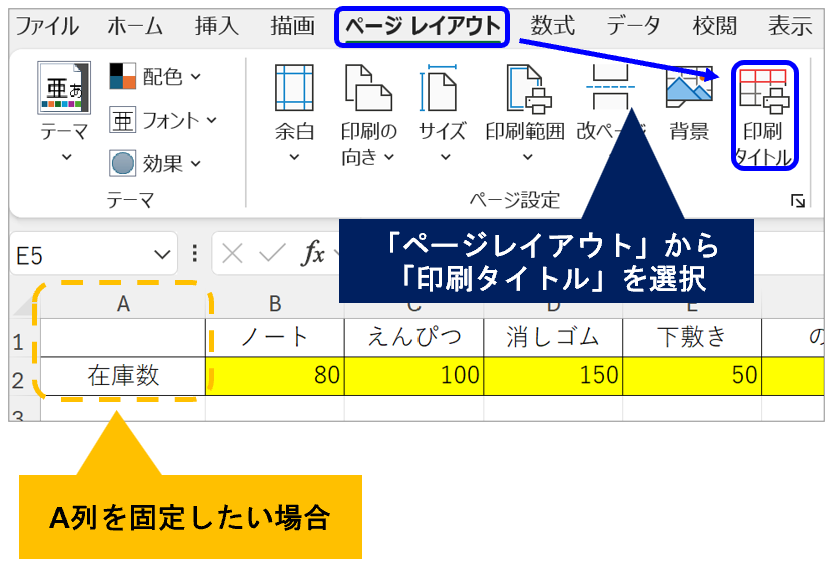Image resolution: width=831 pixels, height=563 pixels.
Task: Switch to the 校閲 tab
Action: point(714,25)
